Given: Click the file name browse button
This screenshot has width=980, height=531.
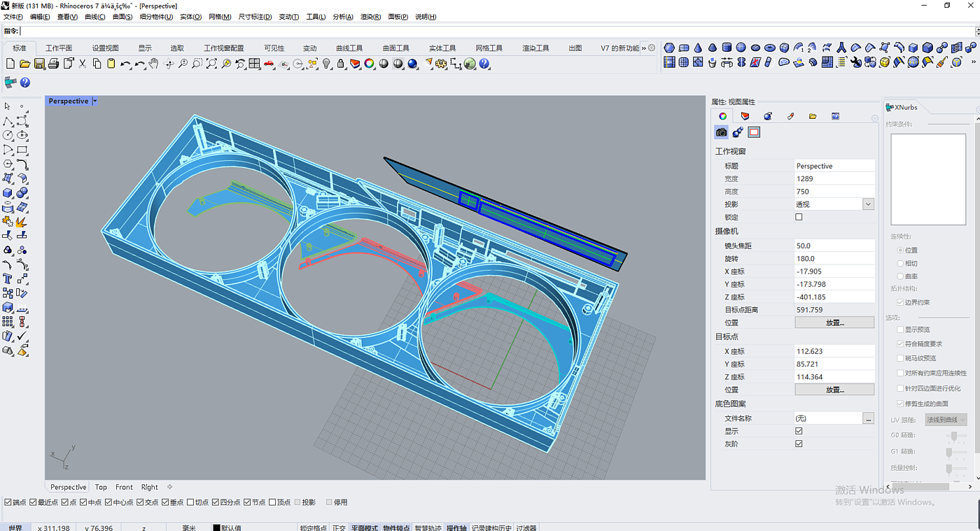Looking at the screenshot, I should (x=868, y=418).
